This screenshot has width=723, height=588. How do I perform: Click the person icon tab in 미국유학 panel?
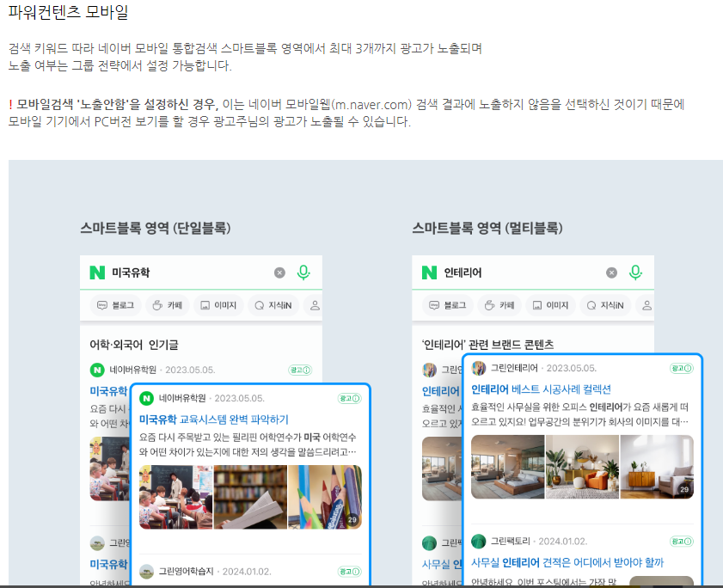tap(315, 305)
